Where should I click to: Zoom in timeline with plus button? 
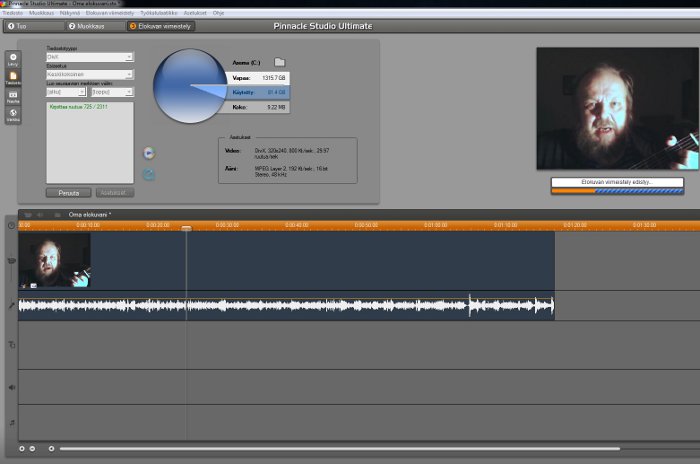(21, 448)
